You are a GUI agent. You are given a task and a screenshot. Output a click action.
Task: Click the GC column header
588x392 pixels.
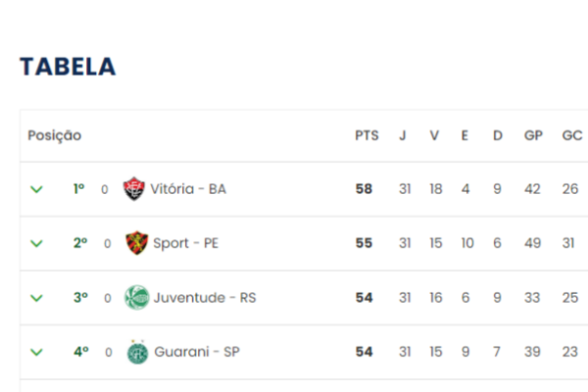pyautogui.click(x=572, y=135)
